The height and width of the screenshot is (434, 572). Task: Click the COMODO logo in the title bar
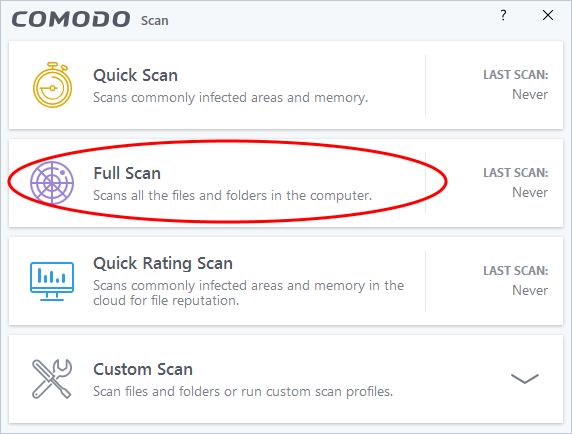pos(71,19)
